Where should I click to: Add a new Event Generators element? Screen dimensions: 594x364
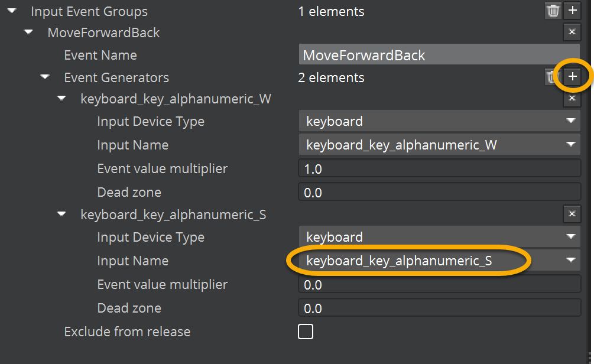[x=572, y=77]
